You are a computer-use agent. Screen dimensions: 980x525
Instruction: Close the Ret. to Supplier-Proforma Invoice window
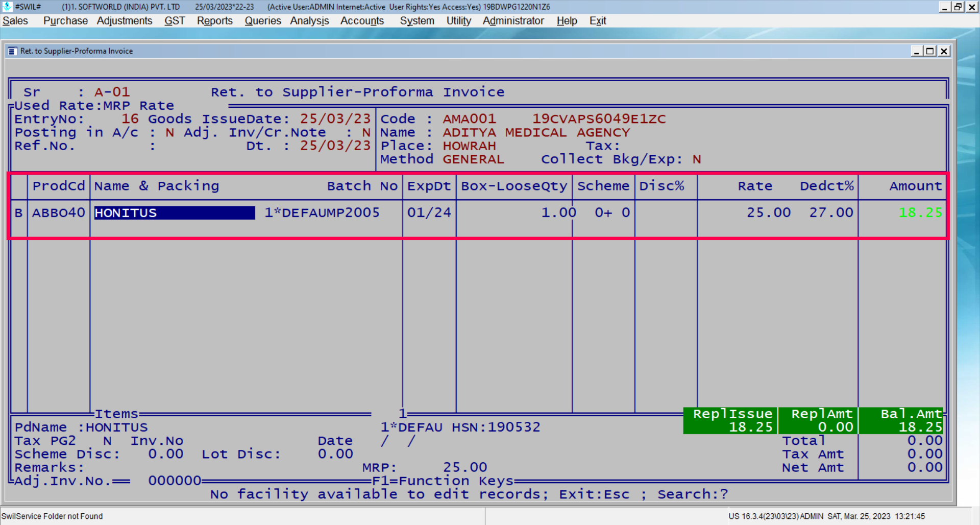click(944, 51)
